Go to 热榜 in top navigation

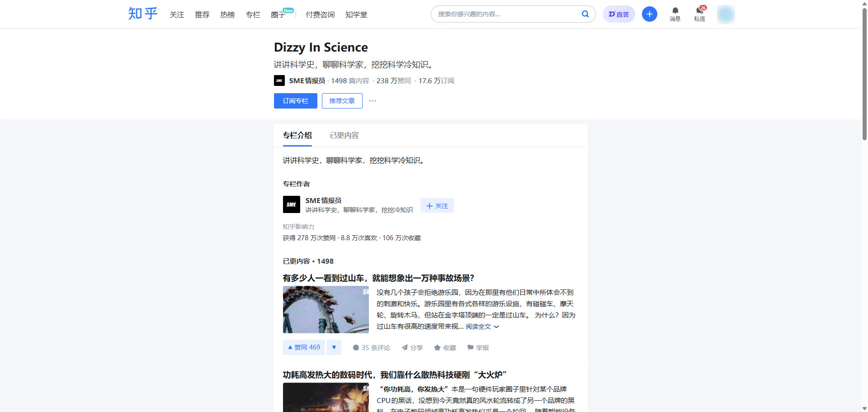coord(227,14)
